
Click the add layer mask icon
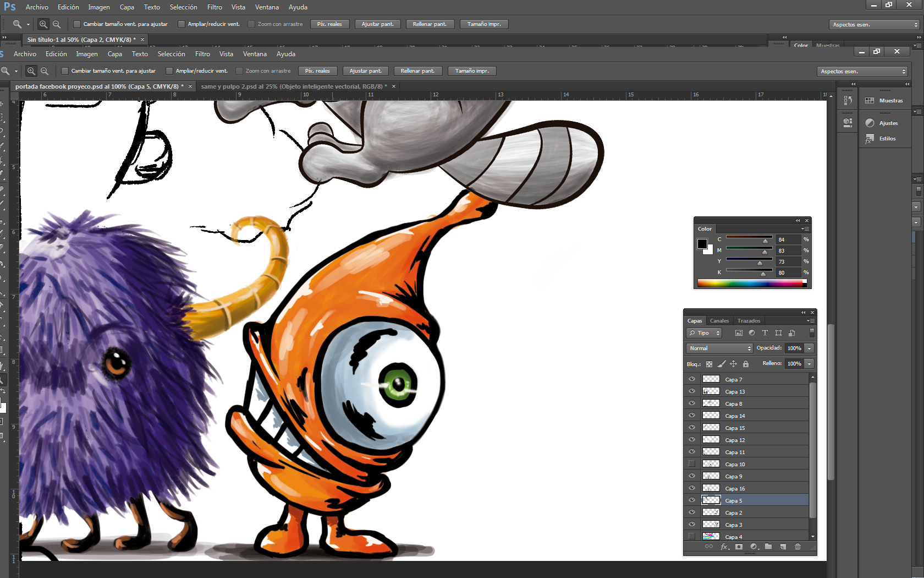[x=739, y=547]
